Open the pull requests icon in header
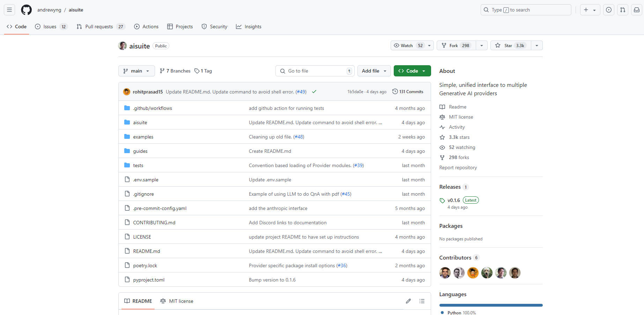Viewport: 644px width, 315px height. [622, 10]
